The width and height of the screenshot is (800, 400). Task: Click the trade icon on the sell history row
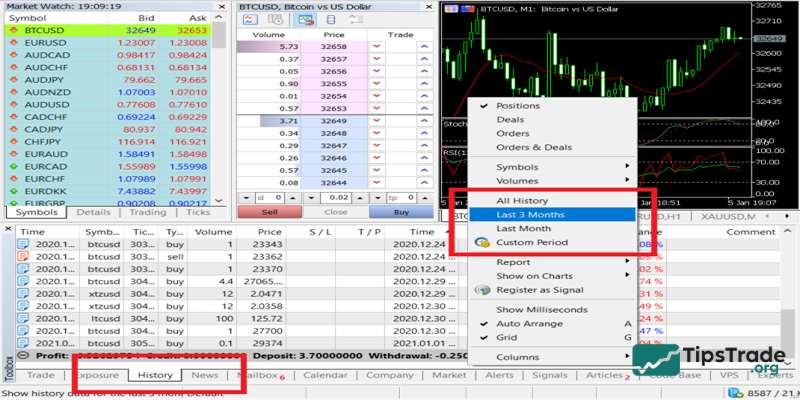click(25, 256)
